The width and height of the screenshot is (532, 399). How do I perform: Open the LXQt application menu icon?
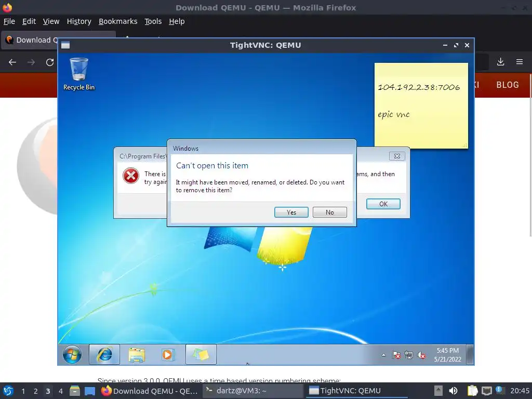[7, 391]
